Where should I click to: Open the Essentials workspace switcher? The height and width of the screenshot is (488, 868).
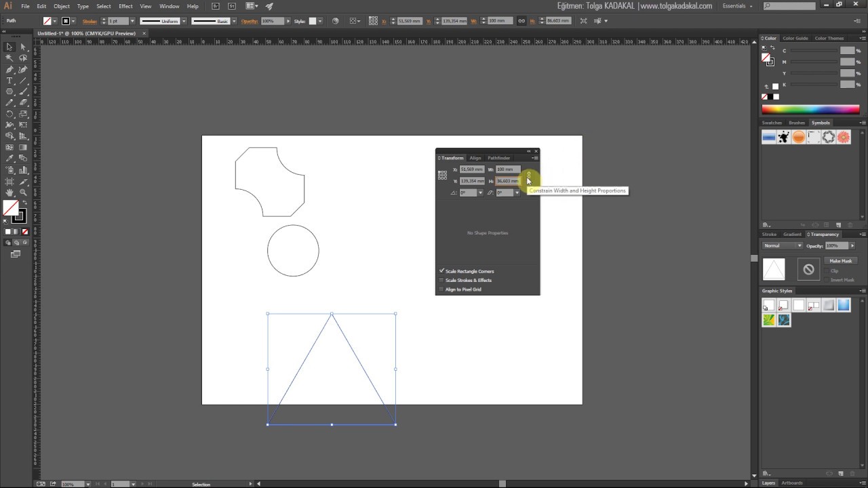(x=737, y=6)
